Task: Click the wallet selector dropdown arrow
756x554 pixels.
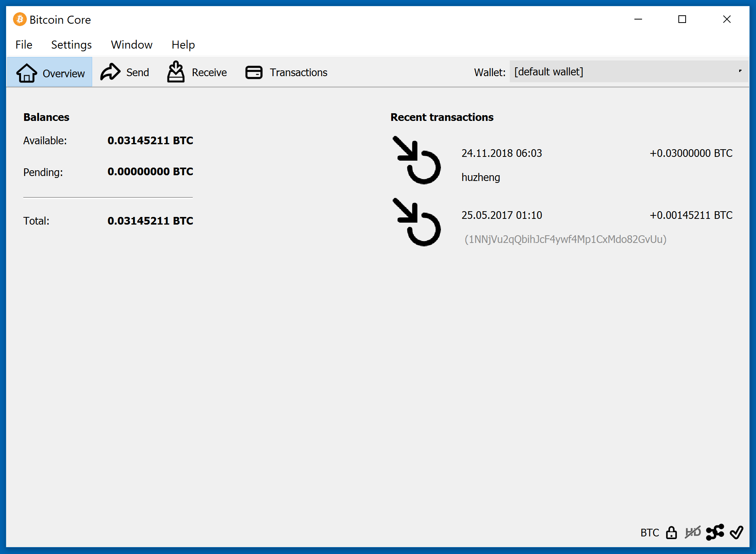Action: click(740, 71)
